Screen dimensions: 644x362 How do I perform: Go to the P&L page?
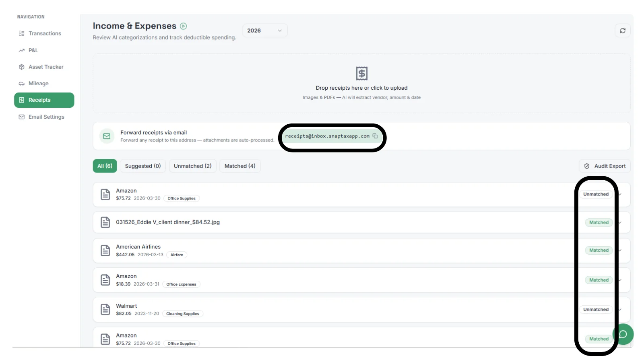[x=44, y=50]
